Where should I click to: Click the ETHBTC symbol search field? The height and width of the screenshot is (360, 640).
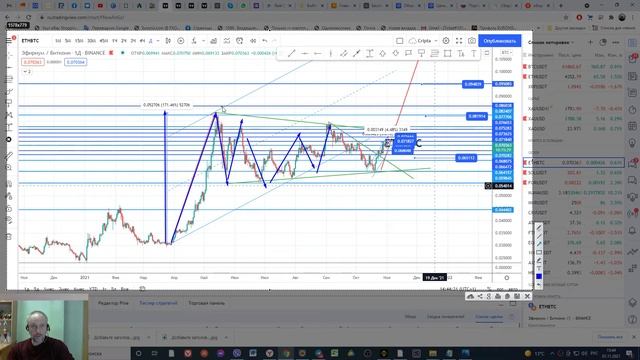31,41
